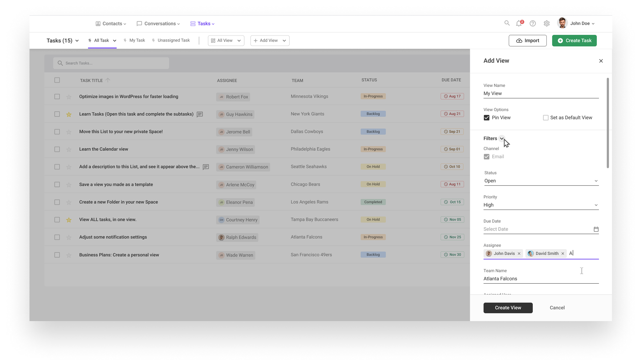This screenshot has height=364, width=641.
Task: Click the Search Tasks field
Action: click(111, 63)
